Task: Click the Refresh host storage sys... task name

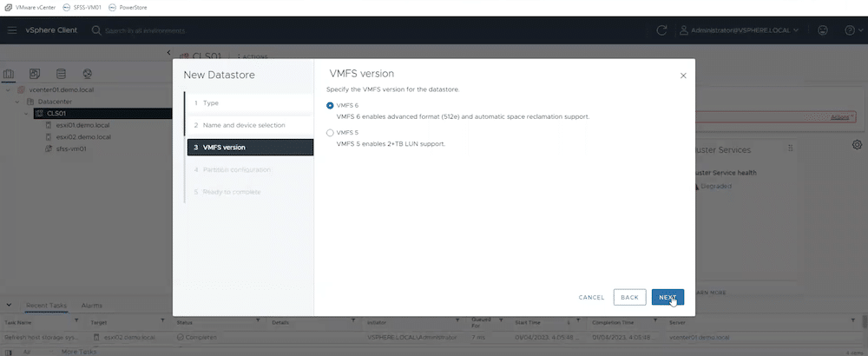Action: coord(42,337)
